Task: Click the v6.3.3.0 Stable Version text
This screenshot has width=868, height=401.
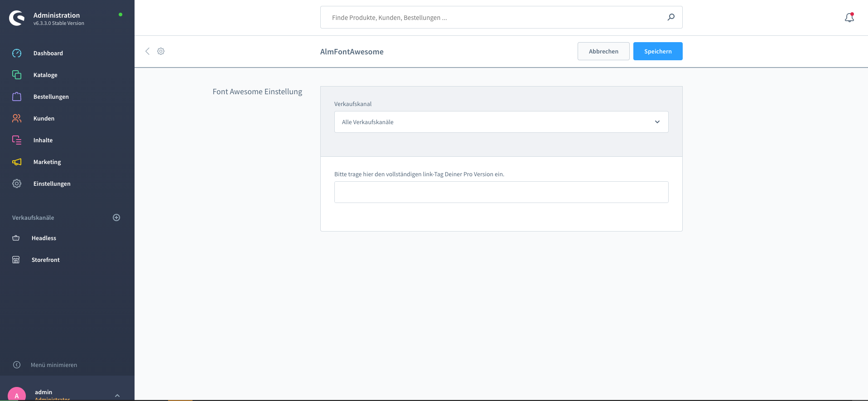Action: pyautogui.click(x=59, y=23)
